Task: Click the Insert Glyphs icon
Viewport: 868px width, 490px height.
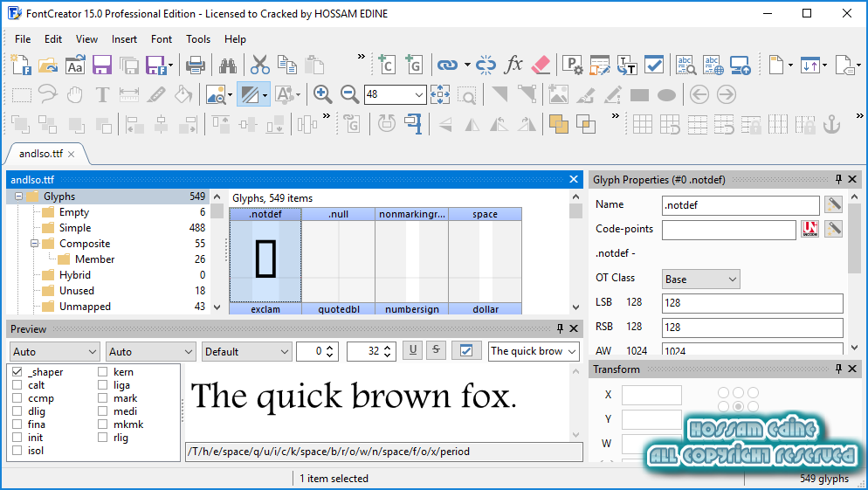Action: tap(414, 65)
